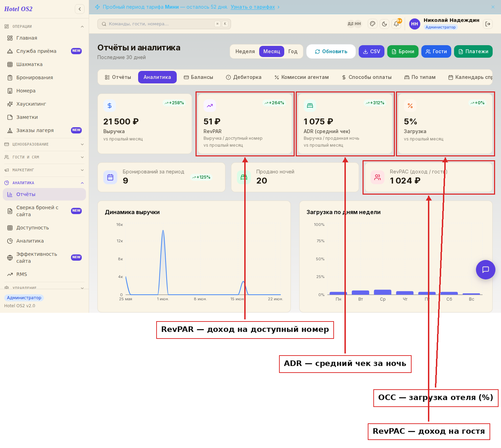Toggle dark mode moon icon
The image size is (501, 448).
click(384, 24)
